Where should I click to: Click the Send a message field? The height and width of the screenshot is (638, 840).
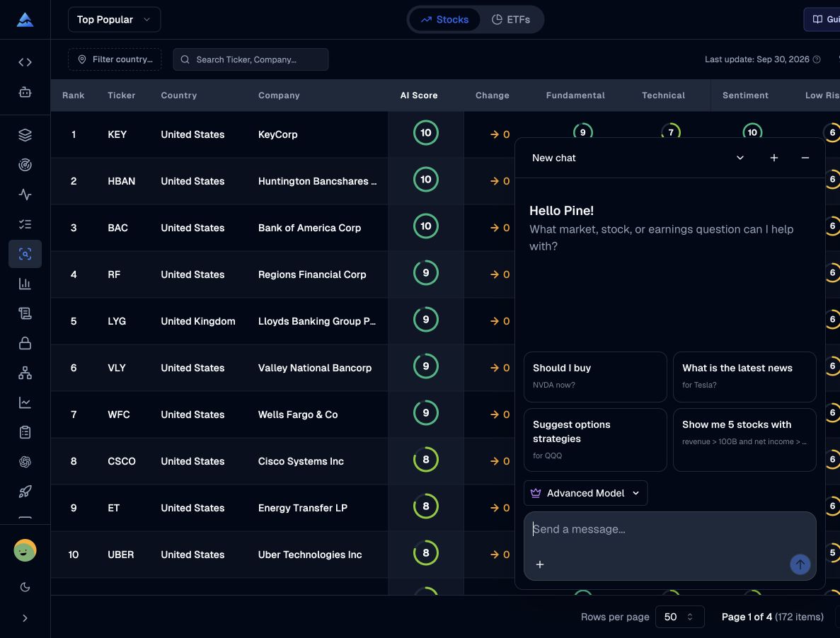click(669, 529)
